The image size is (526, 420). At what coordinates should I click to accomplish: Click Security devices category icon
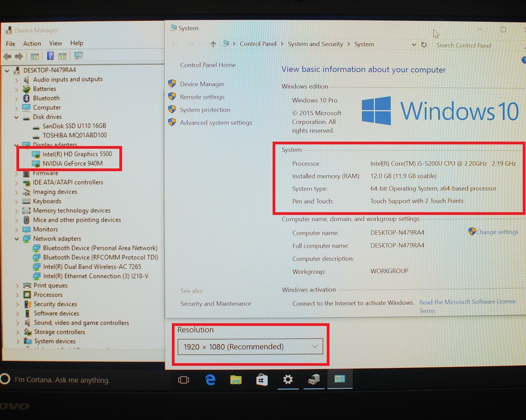27,304
